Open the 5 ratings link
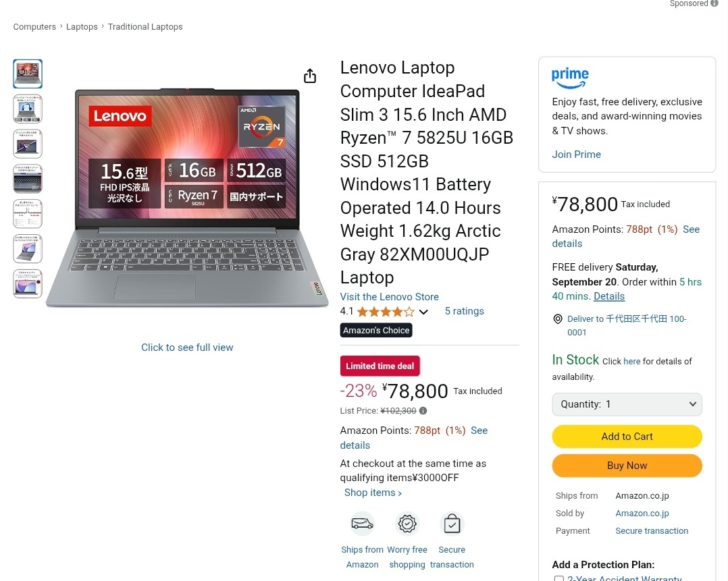The image size is (728, 581). click(x=464, y=311)
